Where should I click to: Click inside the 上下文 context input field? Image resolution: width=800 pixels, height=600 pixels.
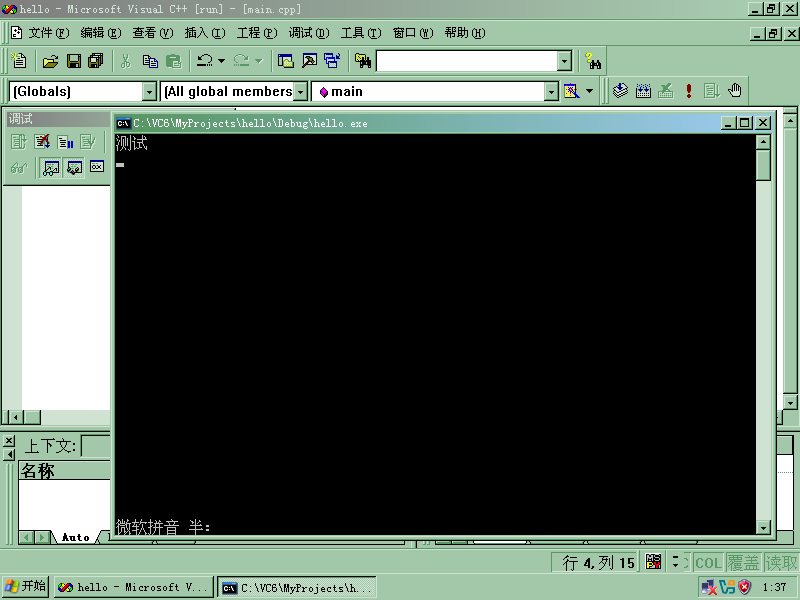88,447
